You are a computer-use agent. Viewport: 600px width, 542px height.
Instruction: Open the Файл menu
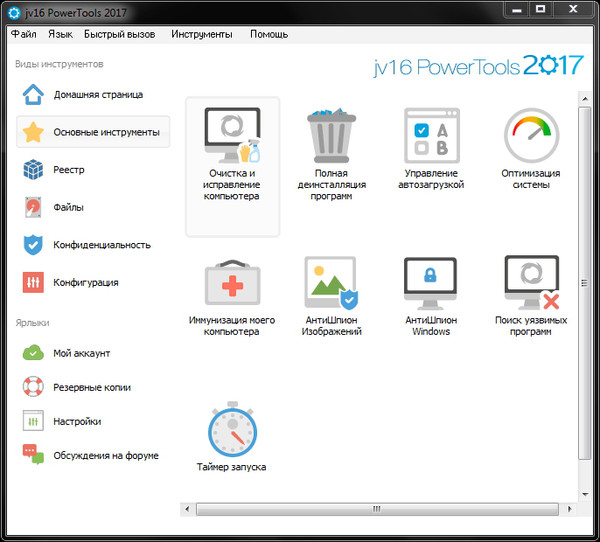(24, 34)
